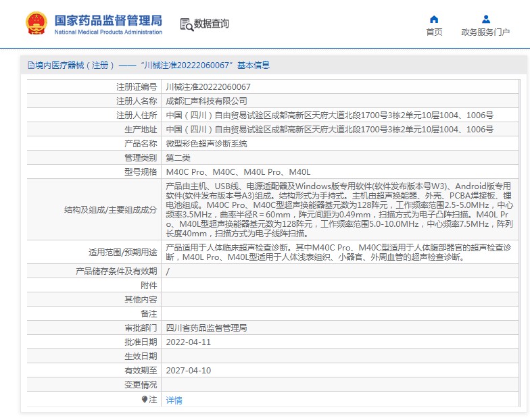Click approval date 2022-04-11

click(x=188, y=342)
